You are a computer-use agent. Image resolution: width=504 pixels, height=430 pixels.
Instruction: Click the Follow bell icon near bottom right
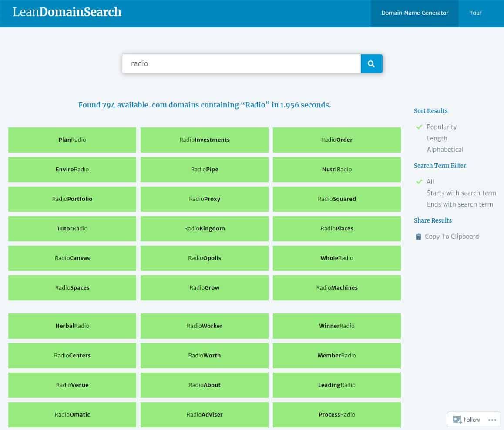point(458,420)
